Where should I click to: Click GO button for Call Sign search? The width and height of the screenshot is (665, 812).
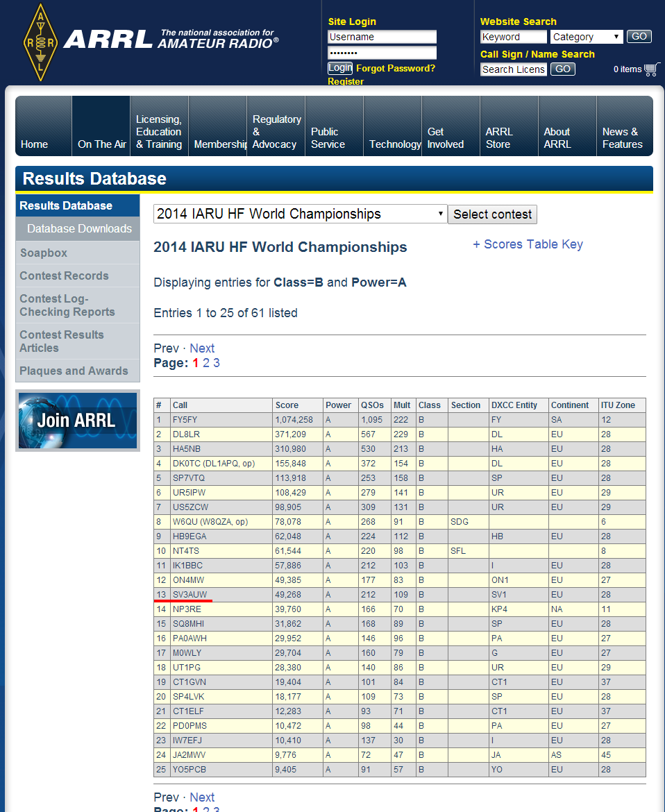coord(562,69)
